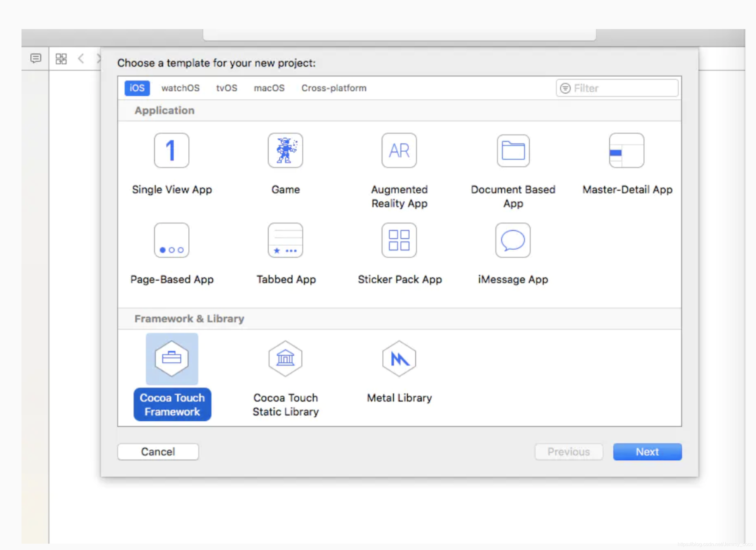Click the Cancel button
The width and height of the screenshot is (756, 550).
pos(158,452)
